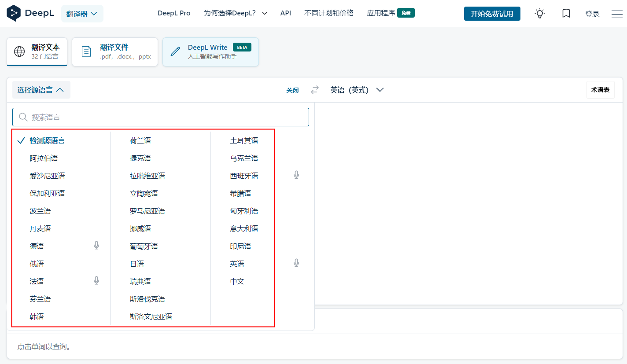Screen dimensions: 627x364
Task: Open the 术语表 glossary
Action: point(600,90)
